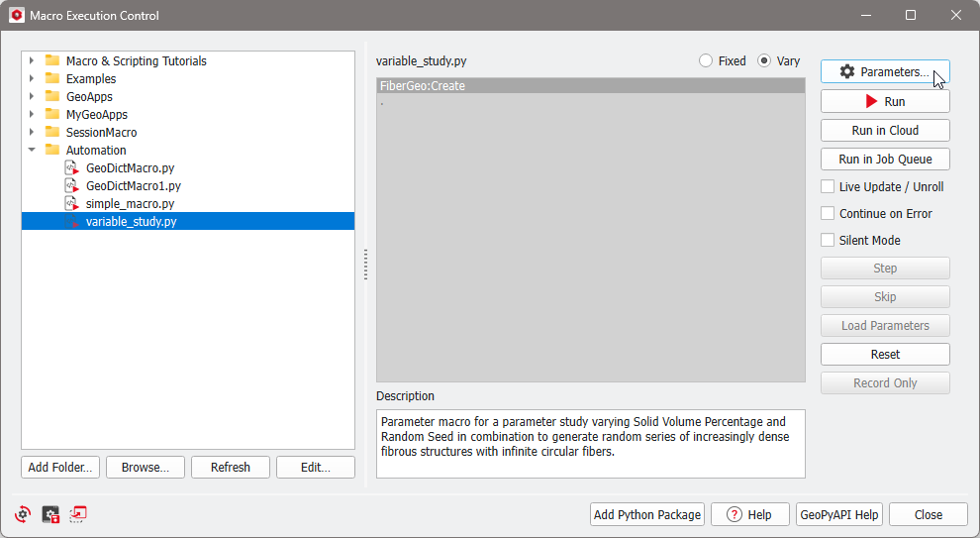980x538 pixels.
Task: Click the variable_study.py heading above command list
Action: click(422, 61)
